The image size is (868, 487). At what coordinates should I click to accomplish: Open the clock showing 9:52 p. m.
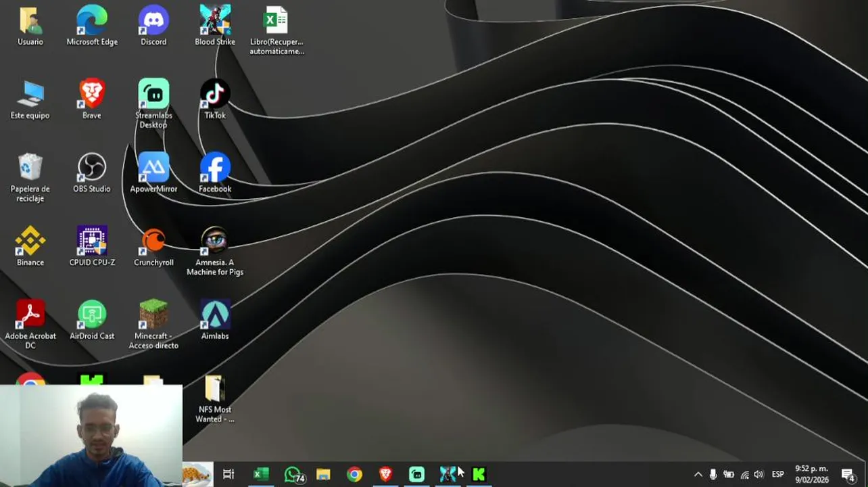812,474
